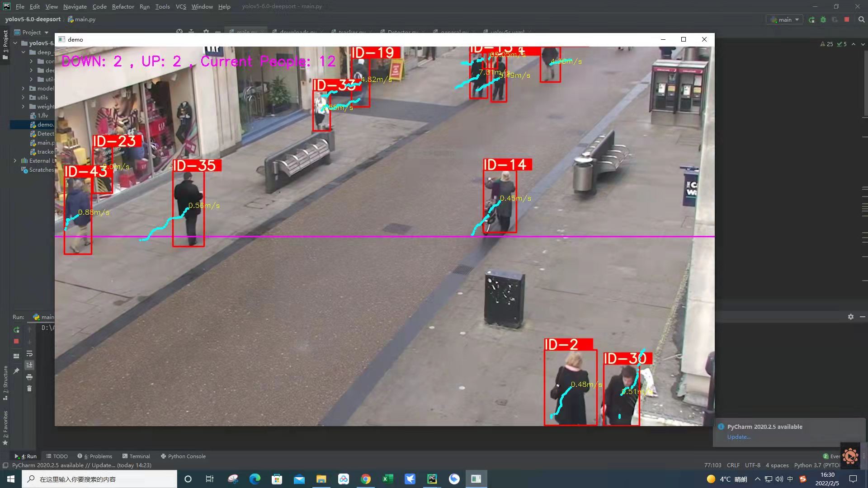Open the Navigate menu
This screenshot has height=488, width=868.
(x=75, y=6)
